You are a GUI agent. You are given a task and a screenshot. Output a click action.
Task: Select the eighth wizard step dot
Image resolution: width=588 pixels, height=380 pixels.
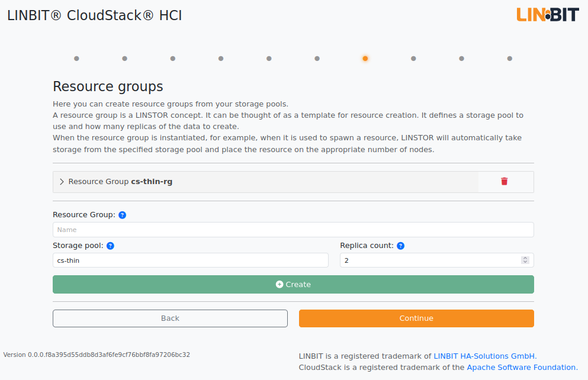coord(413,59)
